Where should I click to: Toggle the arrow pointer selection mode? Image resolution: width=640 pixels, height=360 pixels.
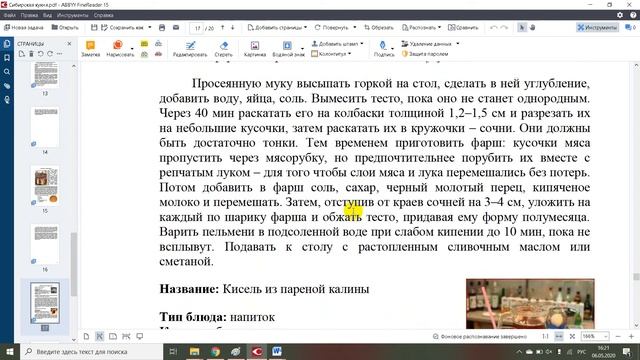tap(522, 27)
